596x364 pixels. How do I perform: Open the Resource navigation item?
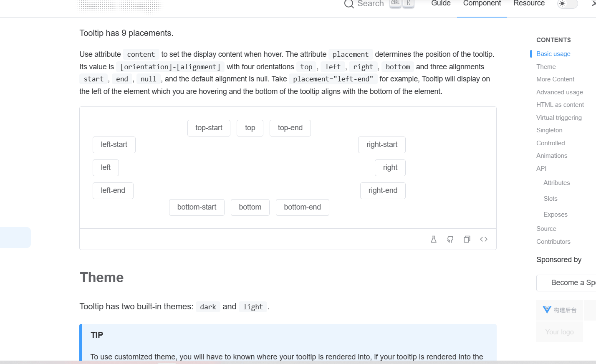point(528,4)
